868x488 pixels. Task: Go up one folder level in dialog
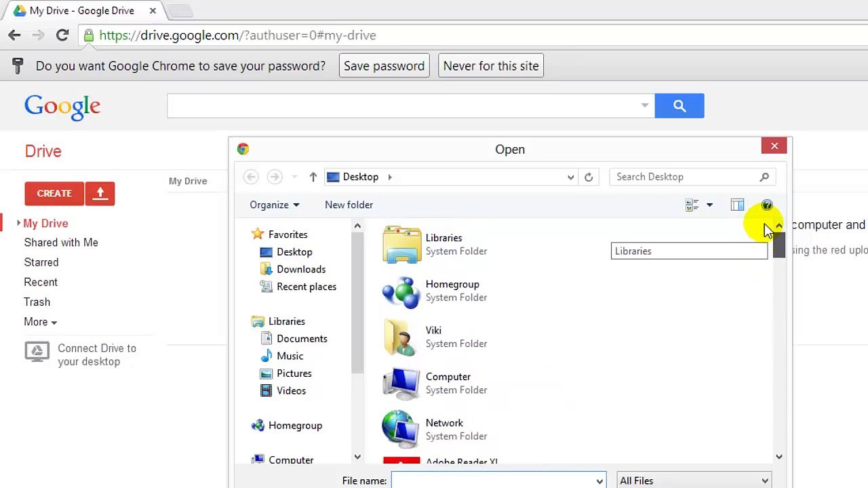click(313, 177)
